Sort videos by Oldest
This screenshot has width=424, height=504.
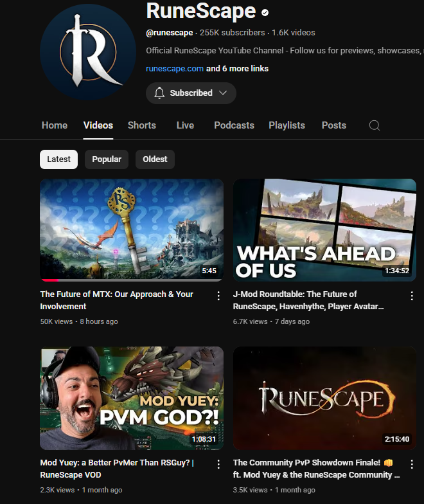click(x=155, y=159)
